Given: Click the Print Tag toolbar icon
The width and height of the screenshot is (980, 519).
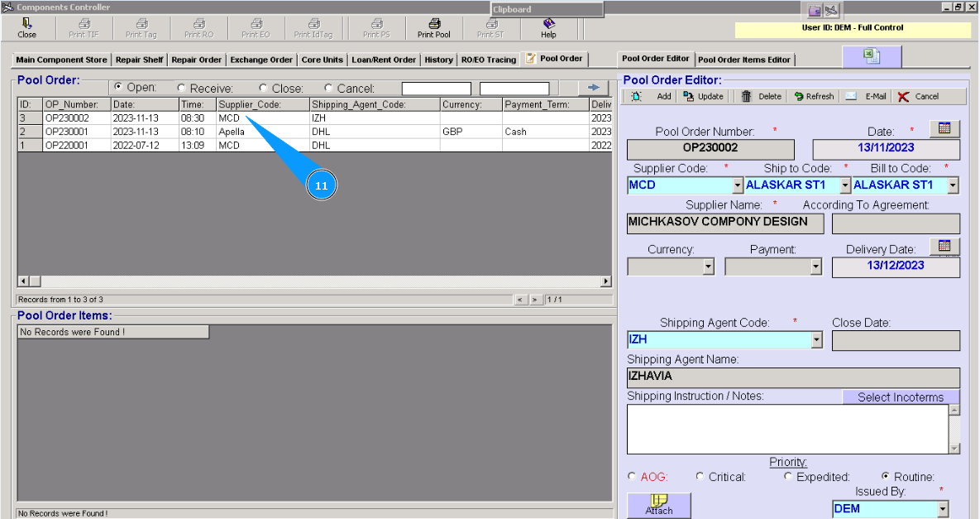Looking at the screenshot, I should pos(141,28).
